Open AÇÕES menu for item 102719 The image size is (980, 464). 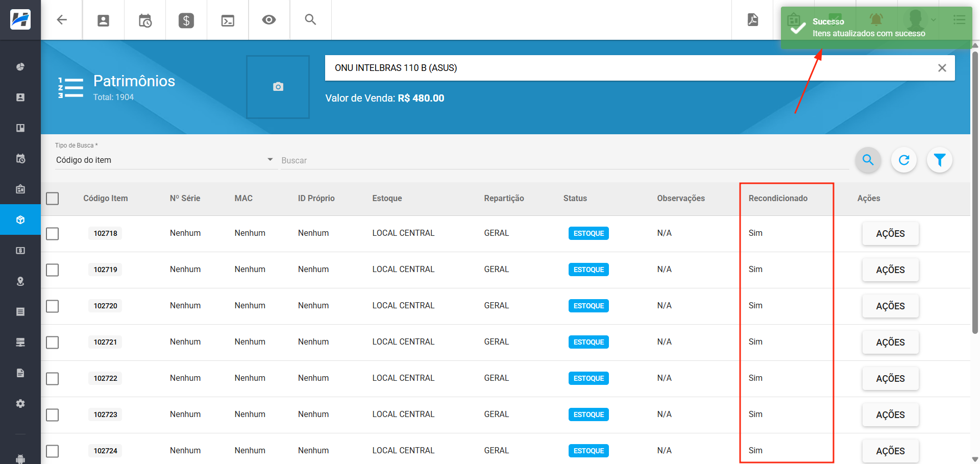click(x=891, y=270)
